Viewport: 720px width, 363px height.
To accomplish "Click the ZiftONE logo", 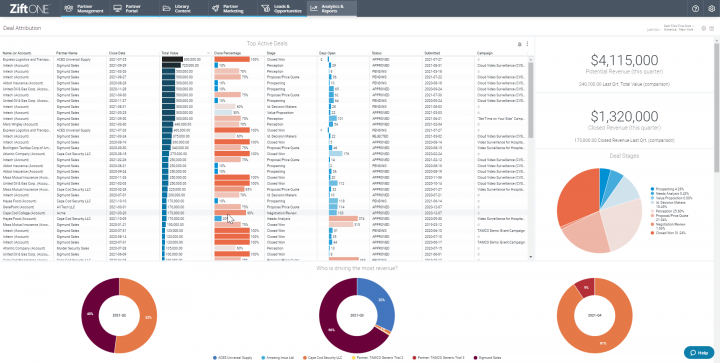I will 30,8.
